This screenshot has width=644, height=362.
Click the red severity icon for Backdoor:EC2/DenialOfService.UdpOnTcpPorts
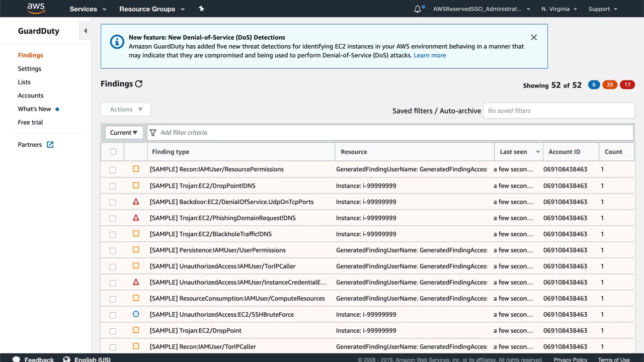pyautogui.click(x=136, y=202)
